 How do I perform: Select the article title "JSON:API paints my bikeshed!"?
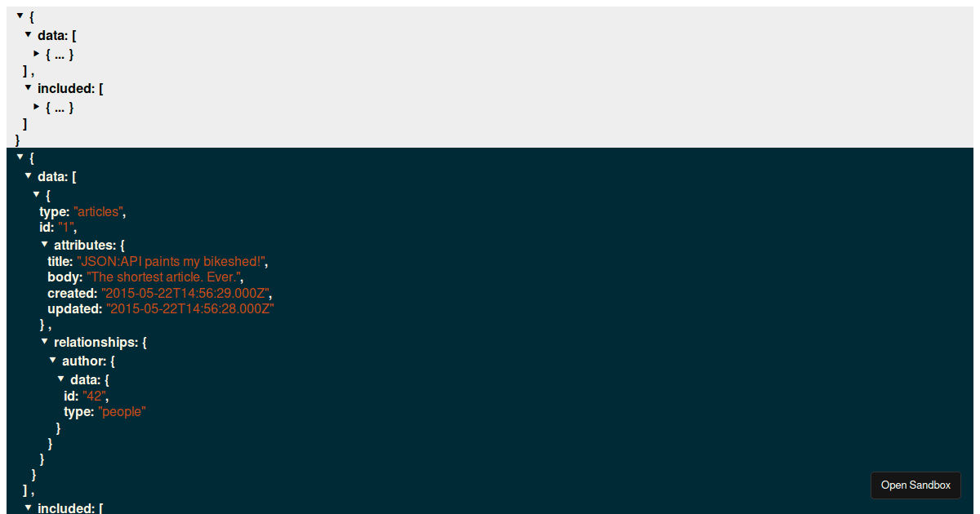coord(171,261)
